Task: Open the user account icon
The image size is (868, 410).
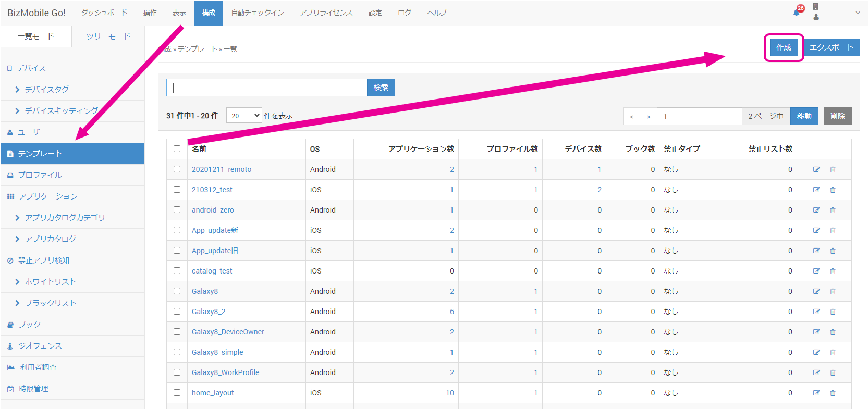Action: point(816,17)
